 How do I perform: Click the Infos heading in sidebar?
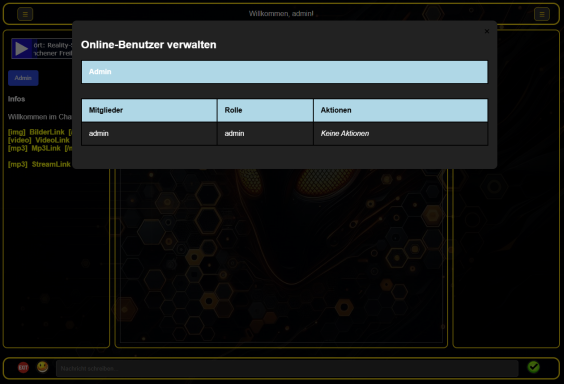17,99
